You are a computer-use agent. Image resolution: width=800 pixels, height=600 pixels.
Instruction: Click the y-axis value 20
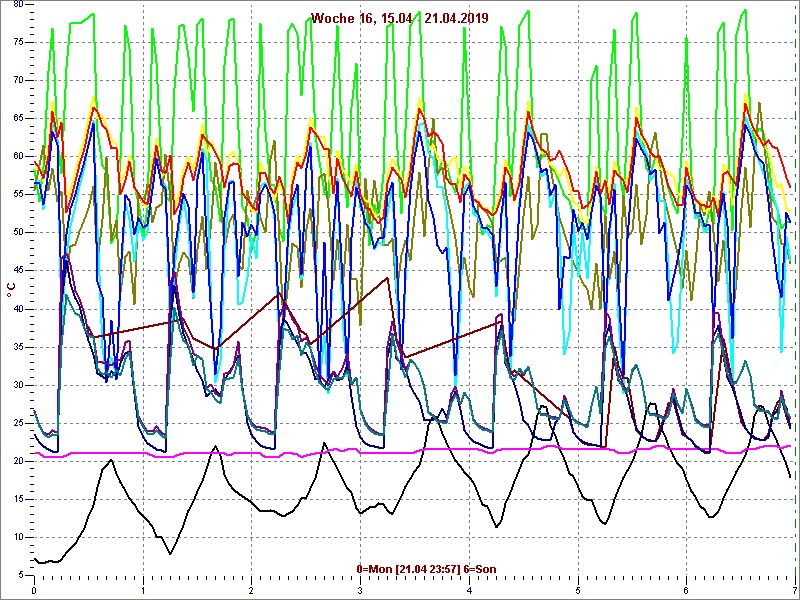19,461
